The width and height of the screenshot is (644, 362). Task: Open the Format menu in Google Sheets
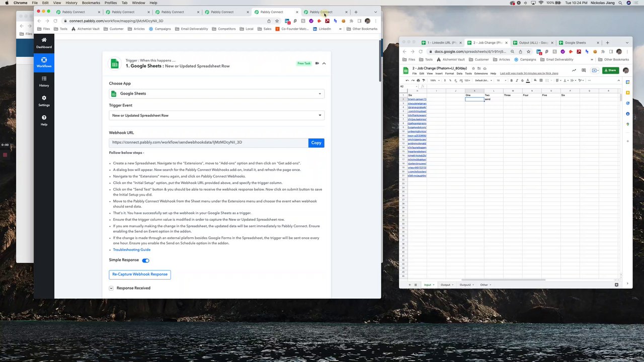tap(449, 74)
